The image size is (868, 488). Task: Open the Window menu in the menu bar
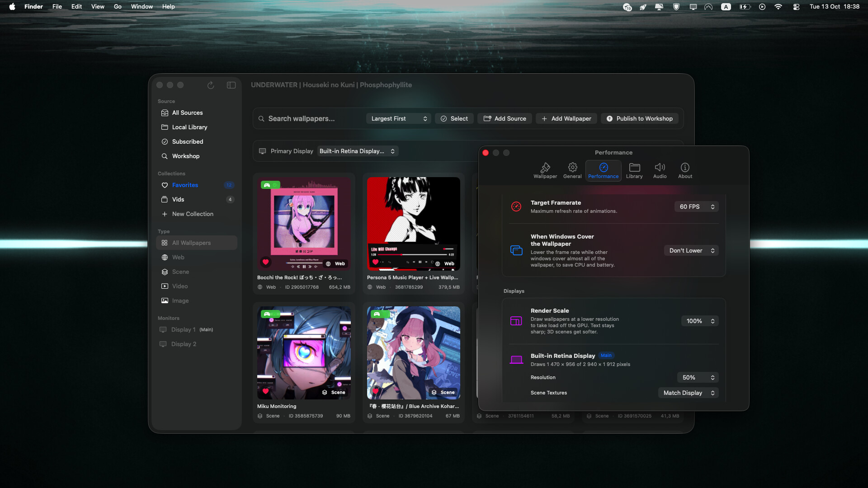[142, 6]
